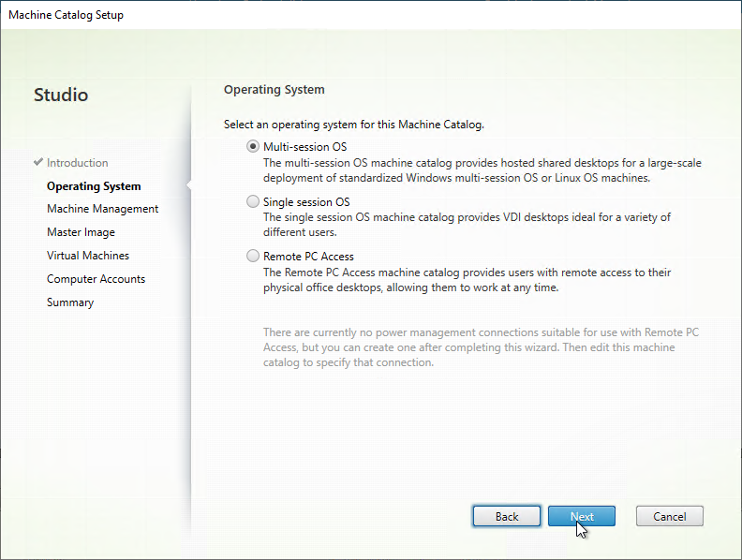
Task: Go to the Virtual Machines step
Action: (x=88, y=256)
